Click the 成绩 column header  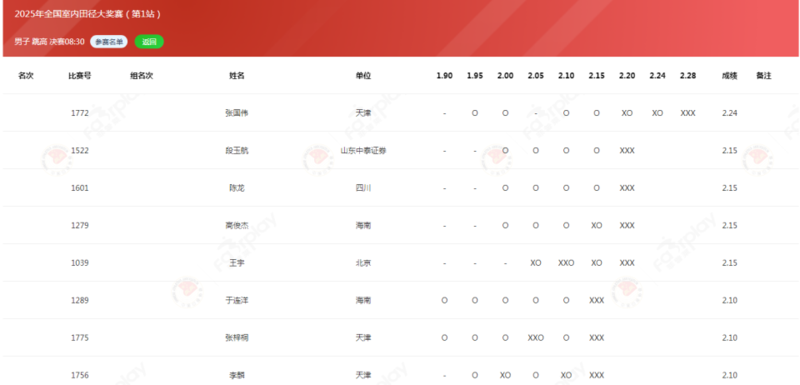tap(730, 75)
